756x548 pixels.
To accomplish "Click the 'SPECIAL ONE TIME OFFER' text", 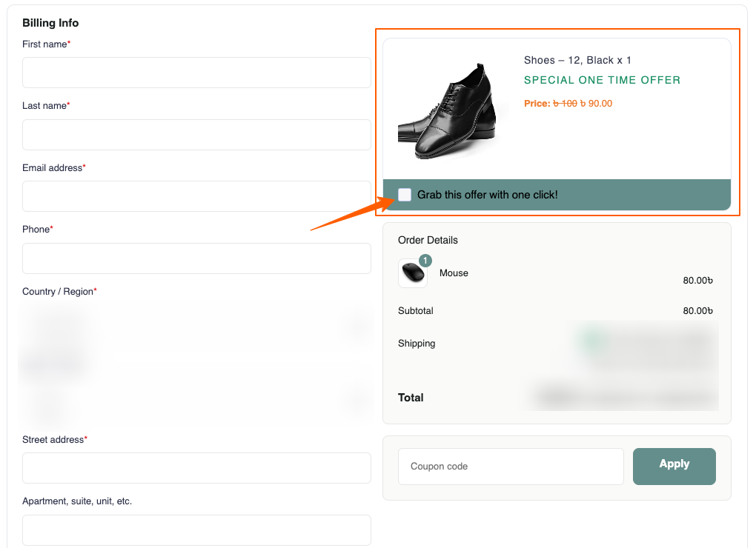I will click(602, 80).
